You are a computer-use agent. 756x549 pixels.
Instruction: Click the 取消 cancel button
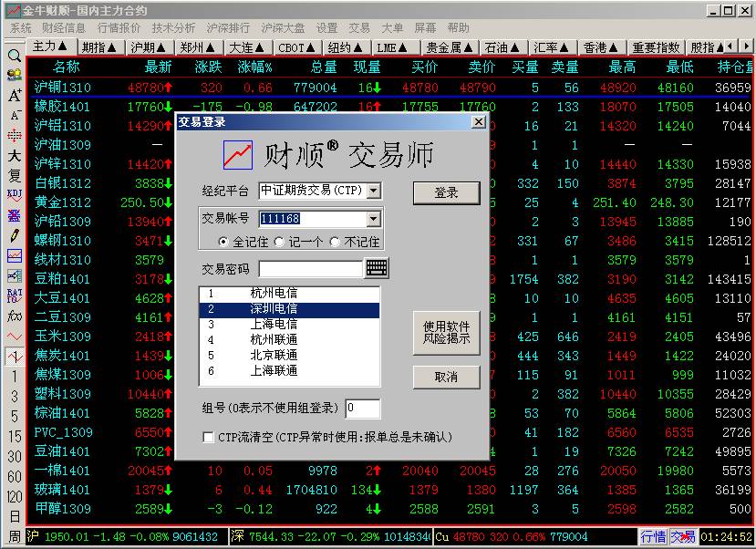tap(447, 377)
